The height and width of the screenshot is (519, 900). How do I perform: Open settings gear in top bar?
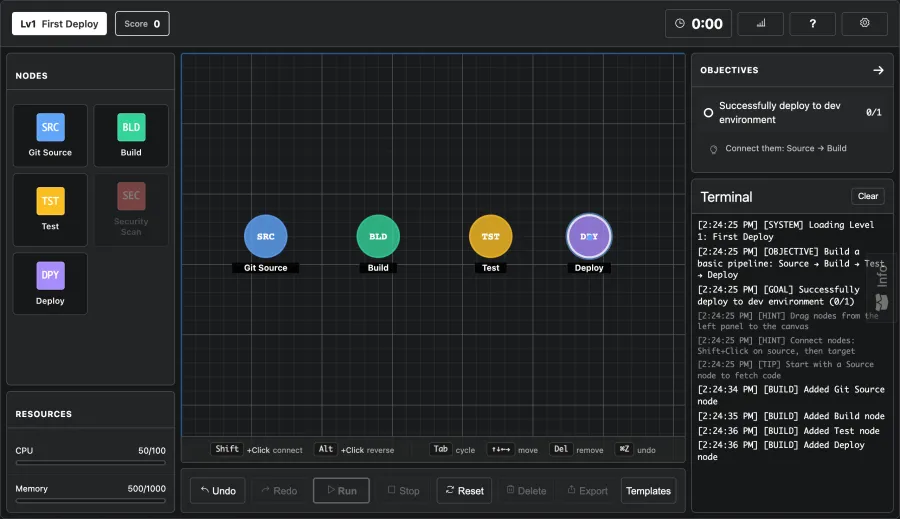(x=864, y=24)
